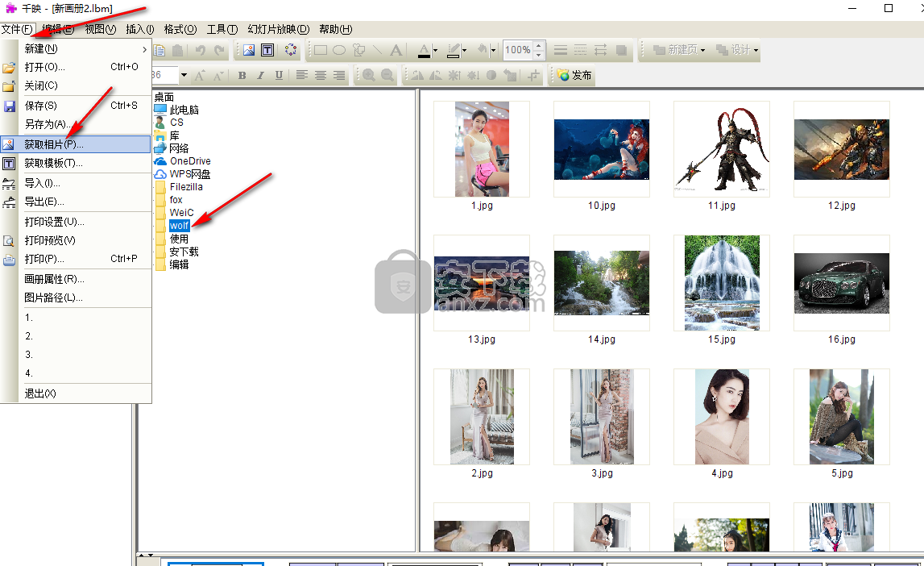Click the arrow style icon
924x566 pixels.
tap(600, 50)
